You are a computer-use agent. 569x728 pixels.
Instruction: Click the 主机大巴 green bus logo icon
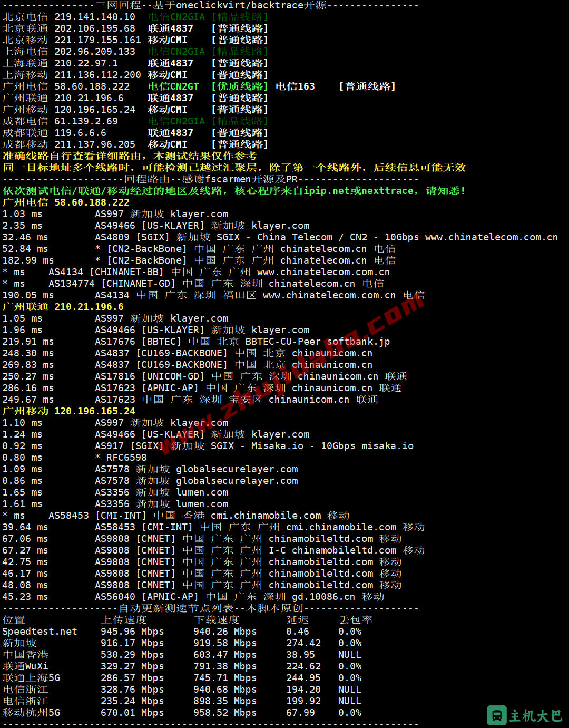(496, 715)
